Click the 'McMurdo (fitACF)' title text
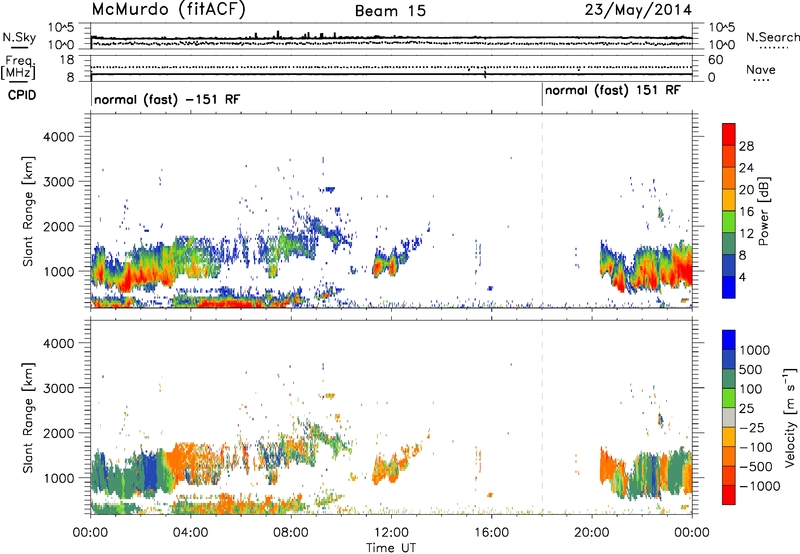Image resolution: width=800 pixels, height=554 pixels. [x=169, y=10]
